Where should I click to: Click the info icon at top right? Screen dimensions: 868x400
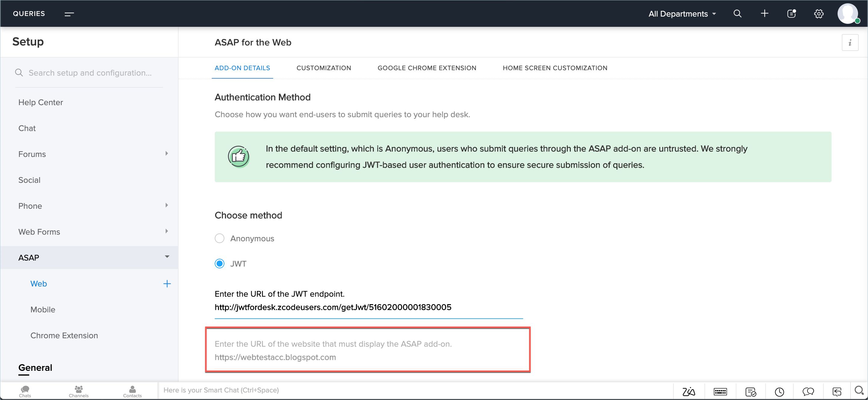tap(849, 42)
